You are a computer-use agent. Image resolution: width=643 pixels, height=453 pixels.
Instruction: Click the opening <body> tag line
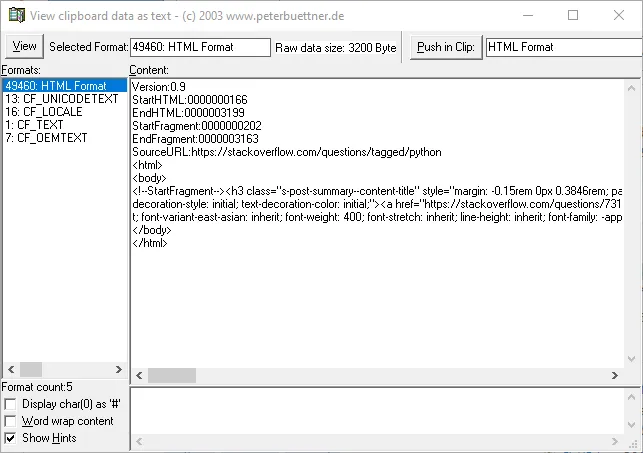pyautogui.click(x=149, y=178)
